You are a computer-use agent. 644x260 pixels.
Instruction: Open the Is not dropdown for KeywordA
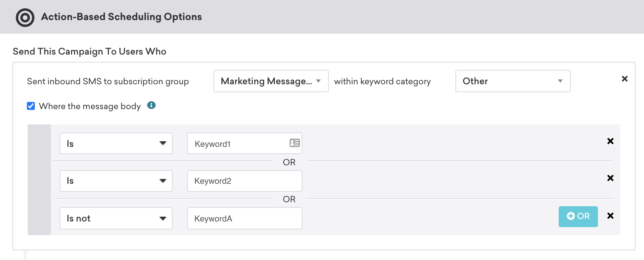(x=116, y=218)
